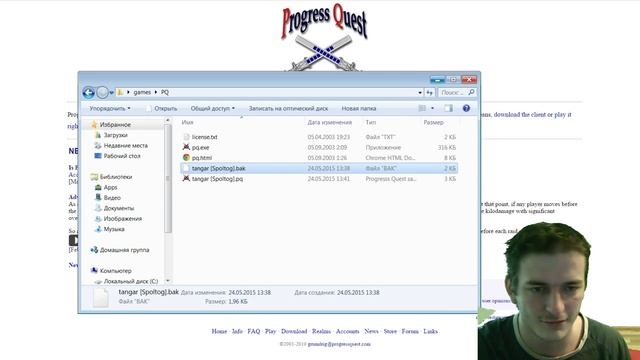Open the Документы library
This screenshot has width=640, height=360.
119,208
